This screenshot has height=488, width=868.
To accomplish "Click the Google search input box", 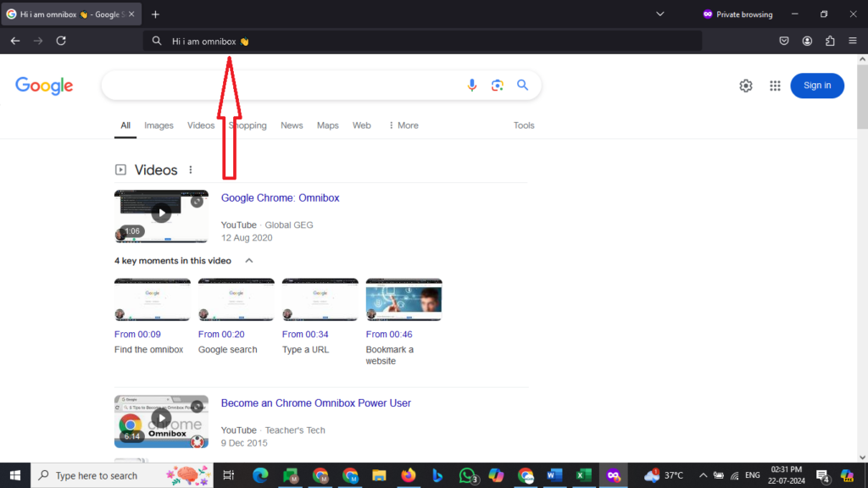I will coord(282,86).
